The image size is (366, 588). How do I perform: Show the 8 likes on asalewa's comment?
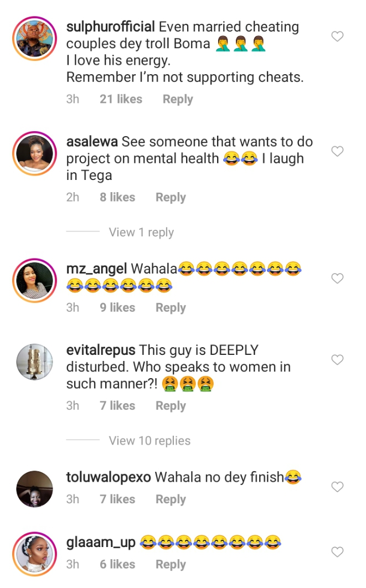[x=117, y=197]
